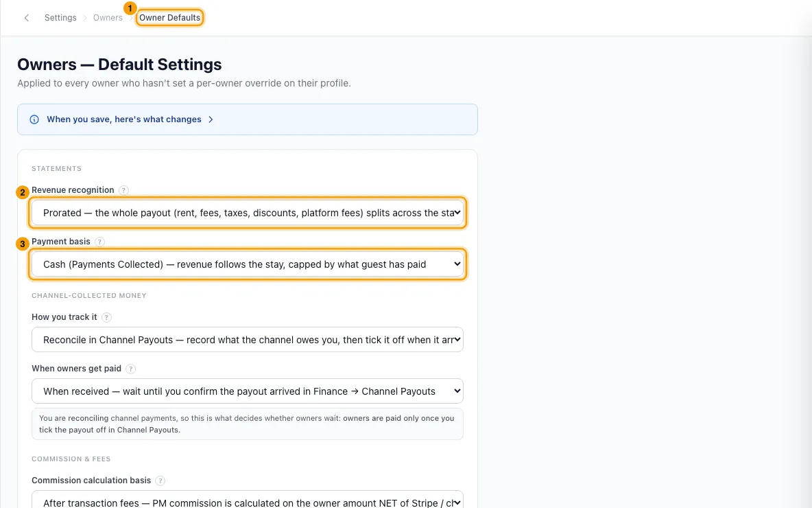Click 'When owners get paid' label

(76, 369)
